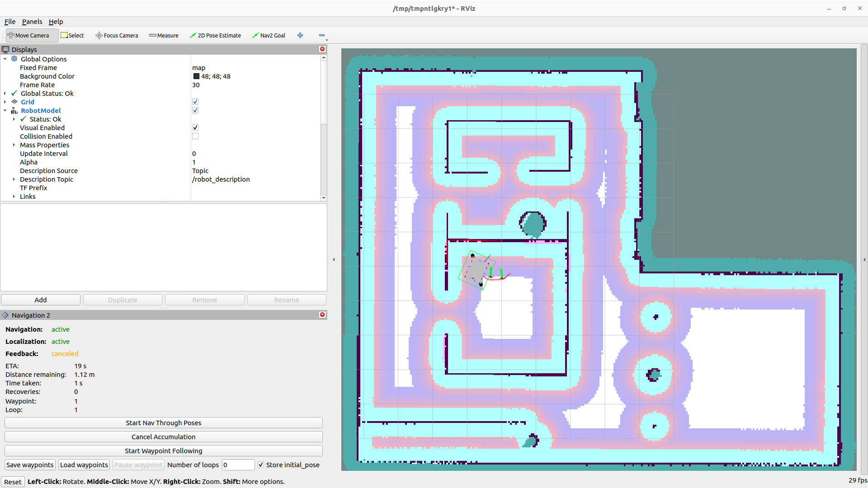
Task: Expand the Global Status: Ok item
Action: click(x=5, y=94)
